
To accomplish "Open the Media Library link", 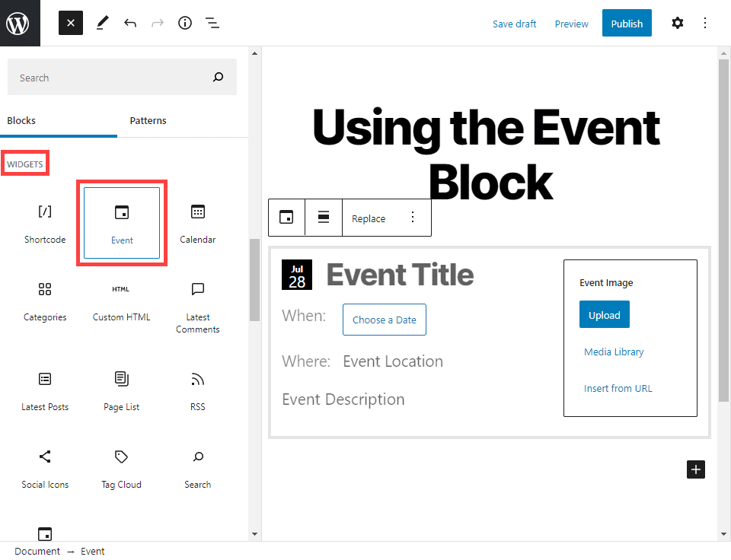I will pyautogui.click(x=613, y=352).
